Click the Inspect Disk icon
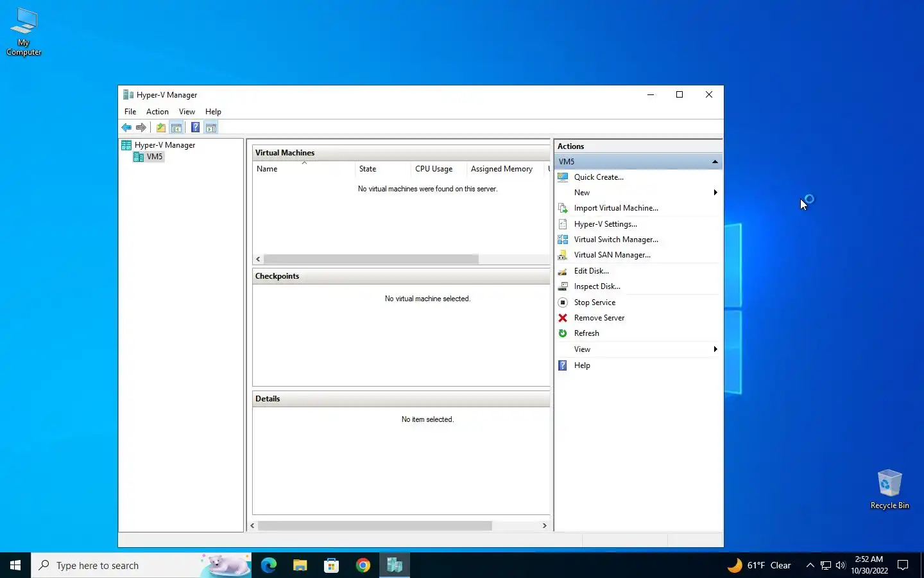 563,286
